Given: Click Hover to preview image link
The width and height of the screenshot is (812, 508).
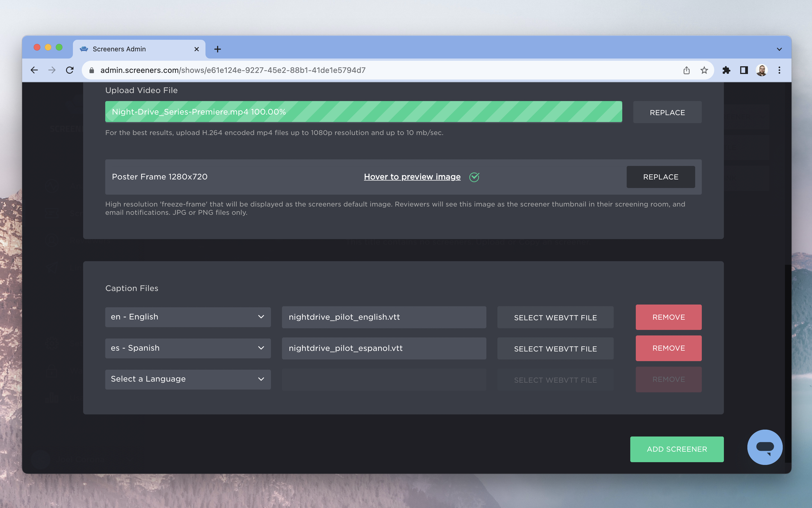Looking at the screenshot, I should click(x=412, y=177).
